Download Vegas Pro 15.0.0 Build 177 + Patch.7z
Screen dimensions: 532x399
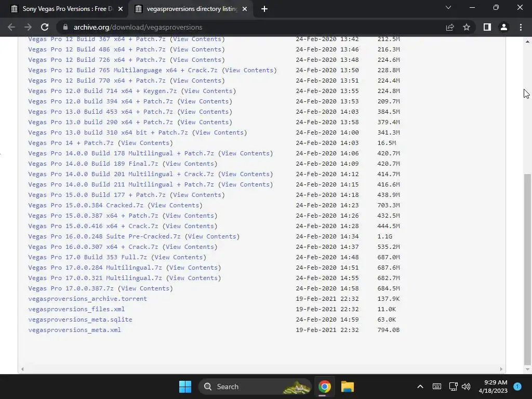[x=97, y=195]
